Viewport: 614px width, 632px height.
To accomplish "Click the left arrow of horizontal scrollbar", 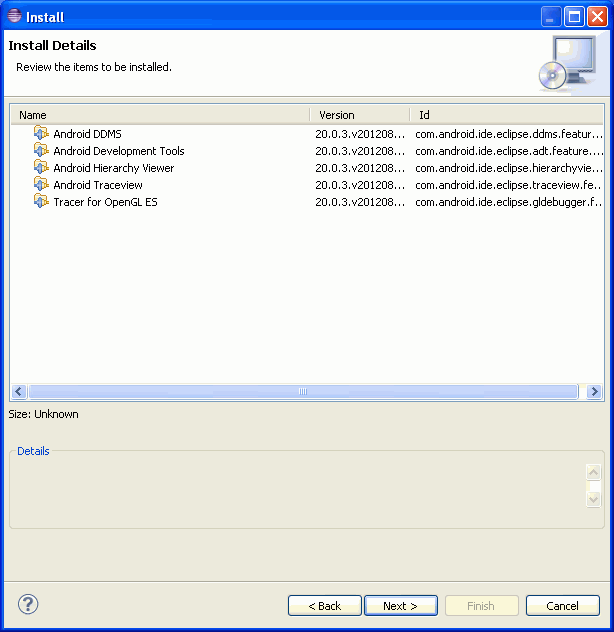I will (19, 391).
